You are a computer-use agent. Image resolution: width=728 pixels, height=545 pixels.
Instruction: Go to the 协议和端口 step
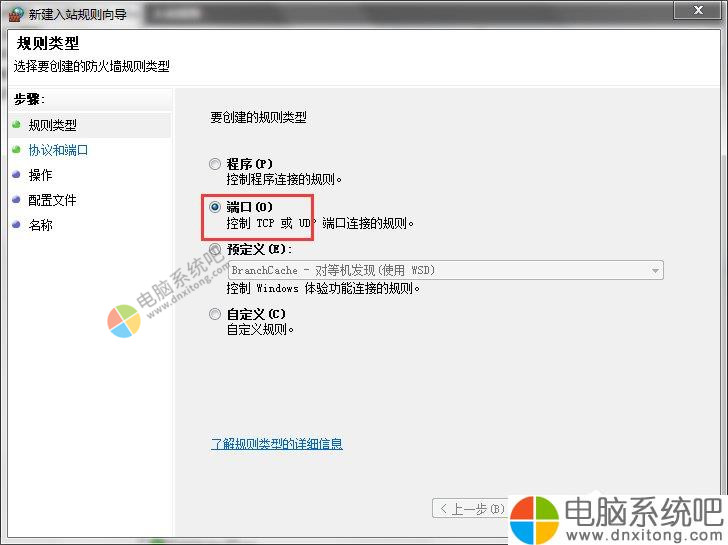pos(58,150)
